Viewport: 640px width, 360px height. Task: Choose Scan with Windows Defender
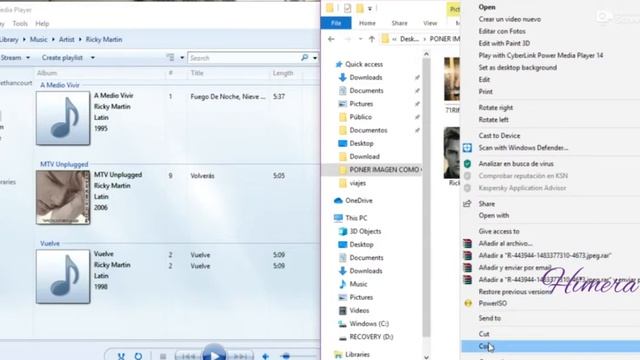click(523, 148)
